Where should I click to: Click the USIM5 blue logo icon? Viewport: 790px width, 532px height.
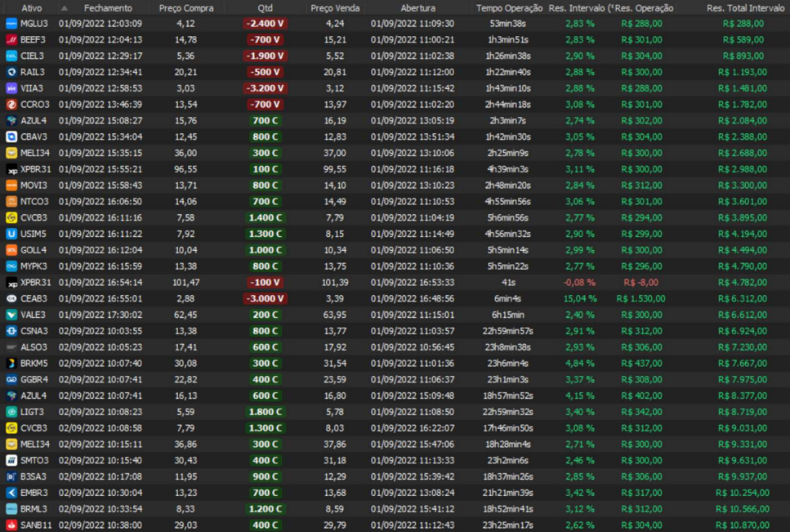(x=11, y=234)
